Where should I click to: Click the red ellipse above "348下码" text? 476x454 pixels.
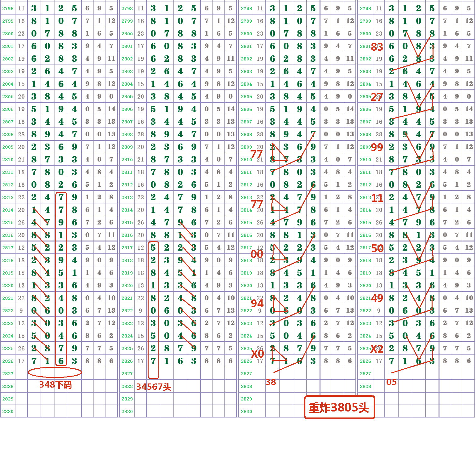click(x=54, y=373)
